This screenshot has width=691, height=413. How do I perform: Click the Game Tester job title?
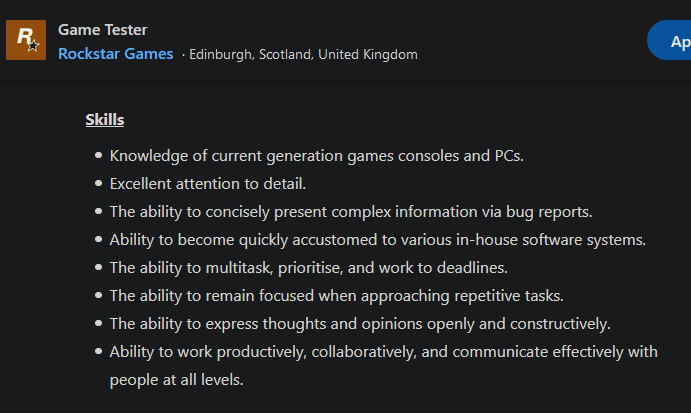coord(102,30)
